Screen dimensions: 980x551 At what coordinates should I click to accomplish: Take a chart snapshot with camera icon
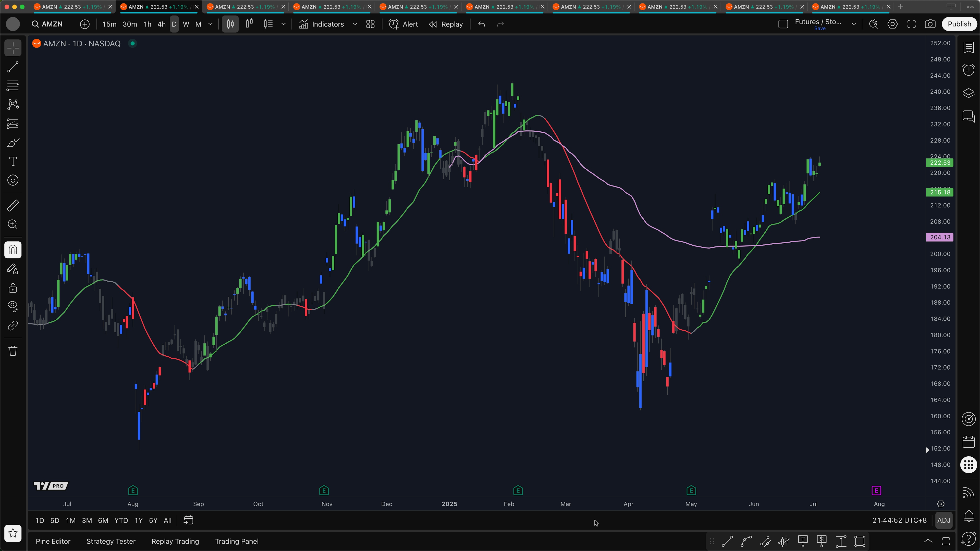click(x=930, y=24)
